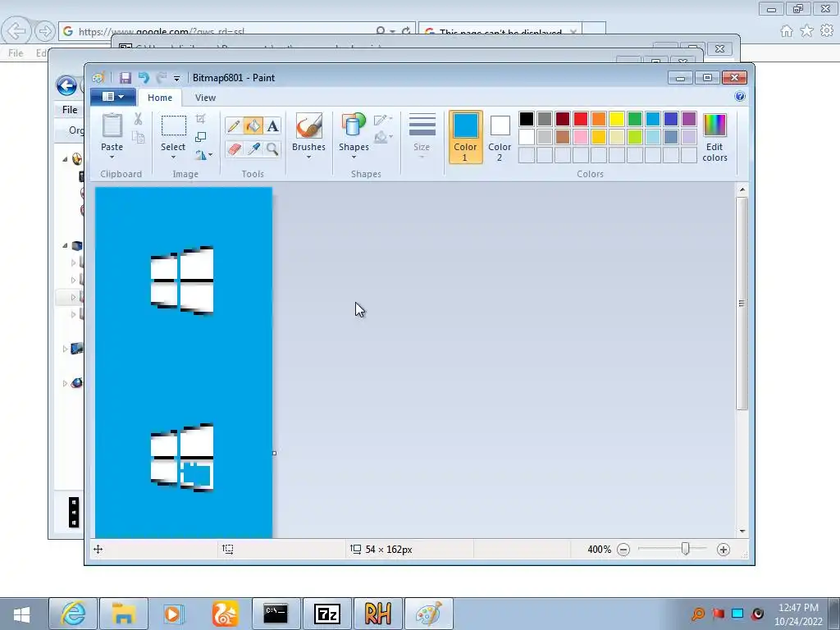Select Color 1 foreground button

coord(466,137)
